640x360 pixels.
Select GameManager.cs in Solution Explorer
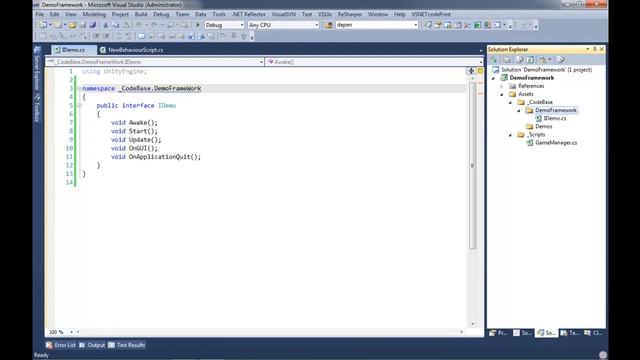click(x=556, y=143)
